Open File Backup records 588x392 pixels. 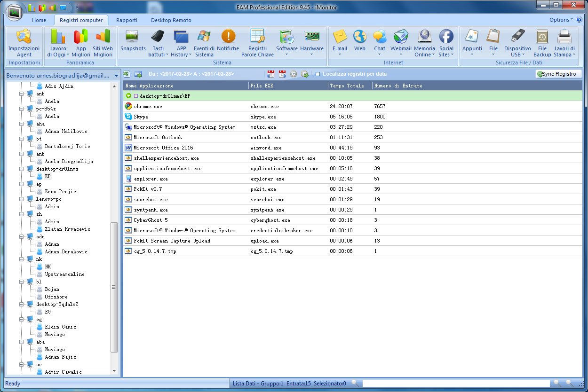[542, 43]
